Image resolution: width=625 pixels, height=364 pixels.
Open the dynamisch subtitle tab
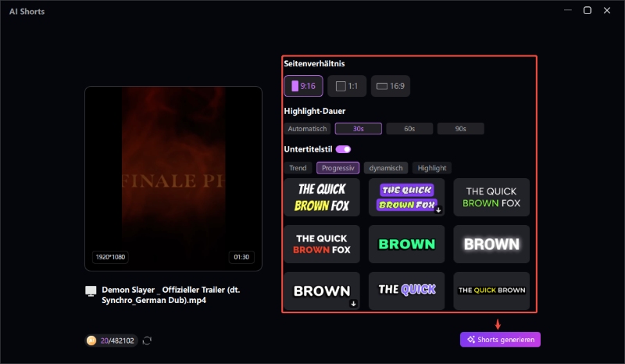point(386,168)
